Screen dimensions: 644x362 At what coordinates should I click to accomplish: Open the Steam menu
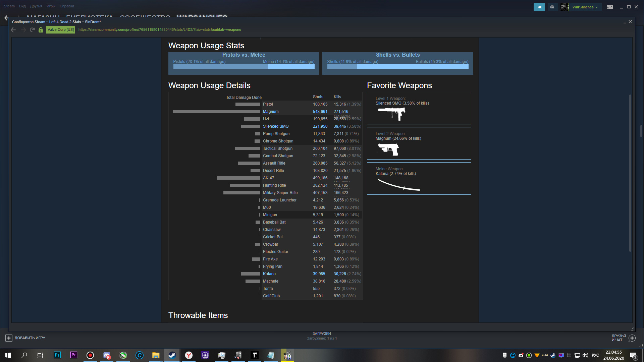click(x=9, y=6)
